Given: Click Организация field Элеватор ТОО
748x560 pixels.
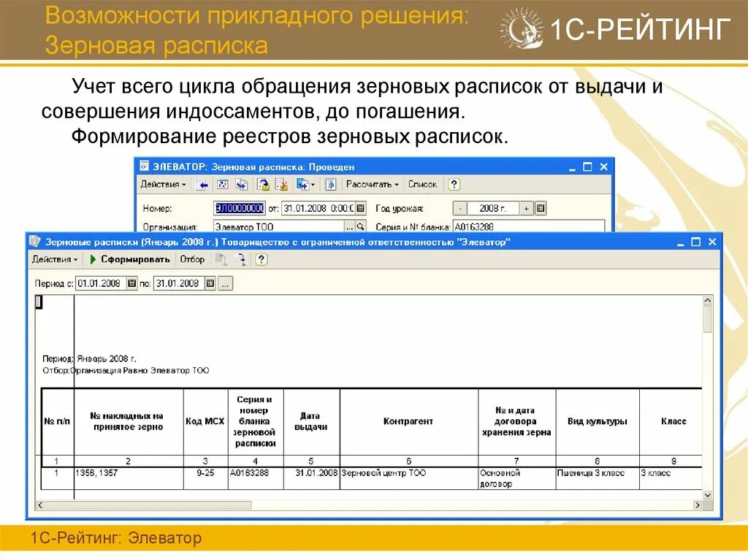Looking at the screenshot, I should (278, 226).
